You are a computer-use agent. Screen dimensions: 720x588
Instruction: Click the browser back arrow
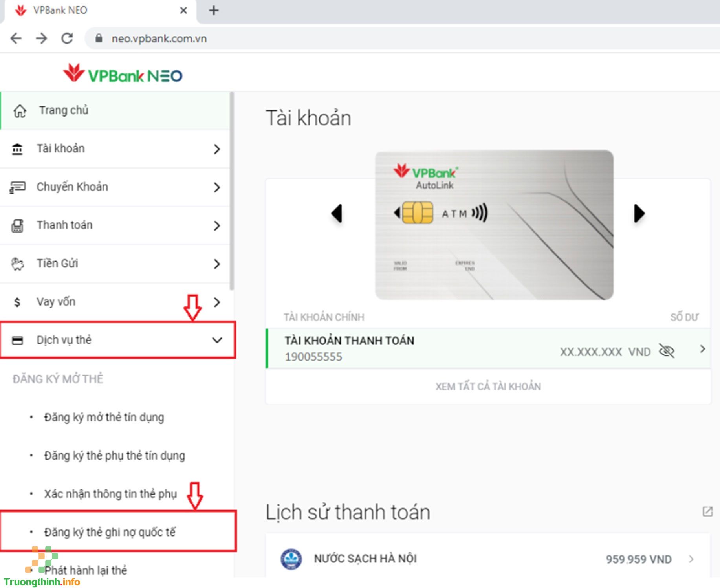tap(16, 38)
